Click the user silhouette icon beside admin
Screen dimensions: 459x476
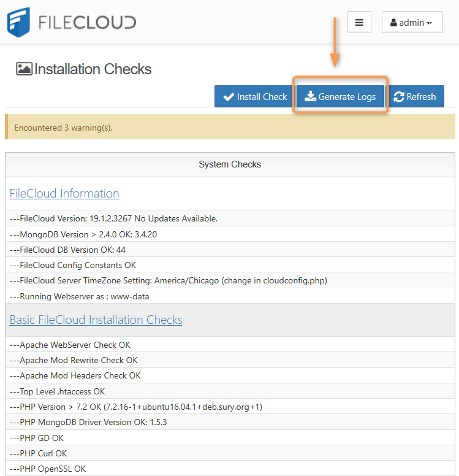394,23
